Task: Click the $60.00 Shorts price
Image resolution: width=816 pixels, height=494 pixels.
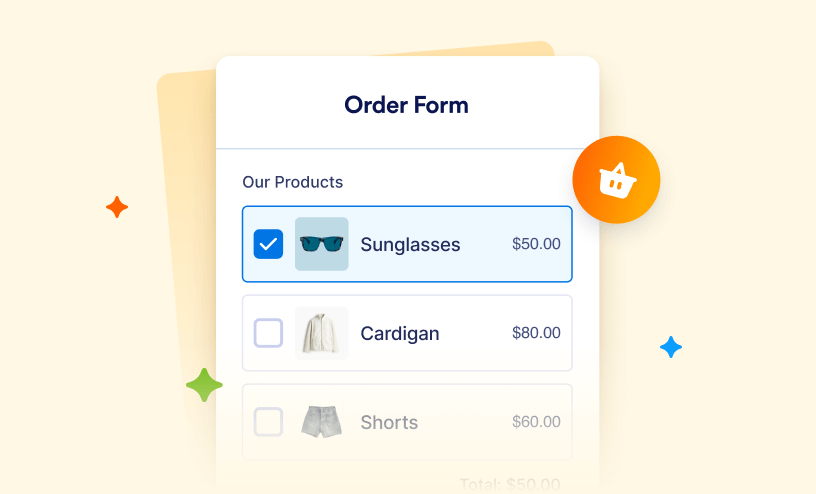Action: [536, 422]
